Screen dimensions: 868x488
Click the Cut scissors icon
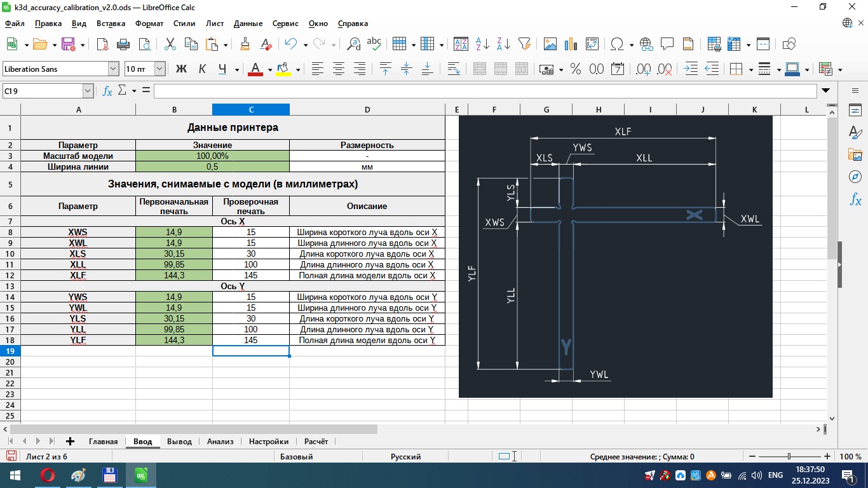170,44
